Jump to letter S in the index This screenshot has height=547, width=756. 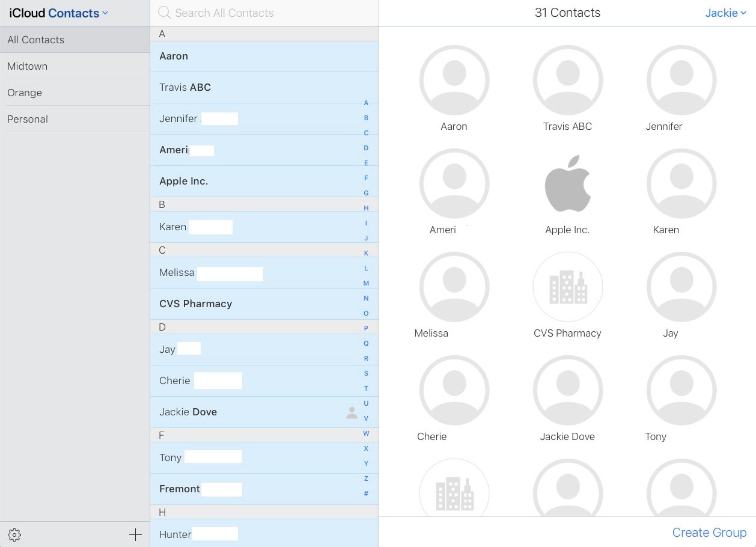pyautogui.click(x=366, y=373)
